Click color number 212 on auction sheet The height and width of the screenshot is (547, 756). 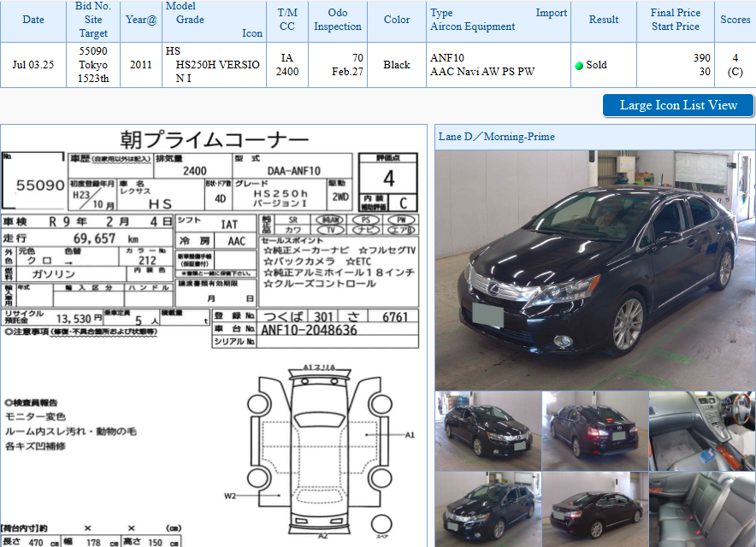click(x=147, y=260)
